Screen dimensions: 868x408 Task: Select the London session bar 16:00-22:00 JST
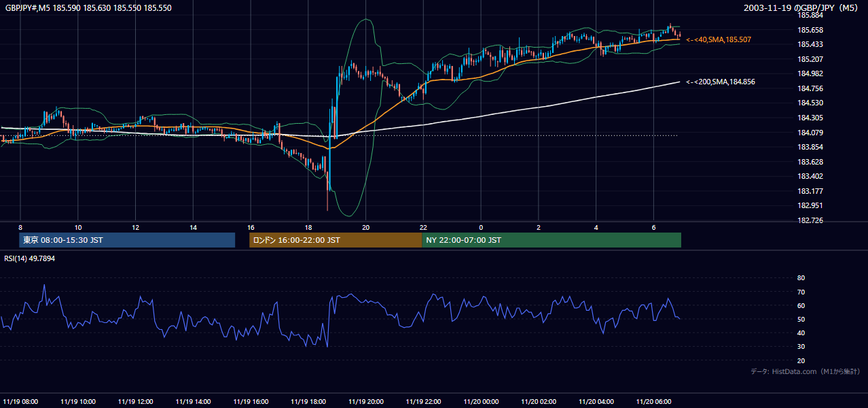tap(336, 240)
